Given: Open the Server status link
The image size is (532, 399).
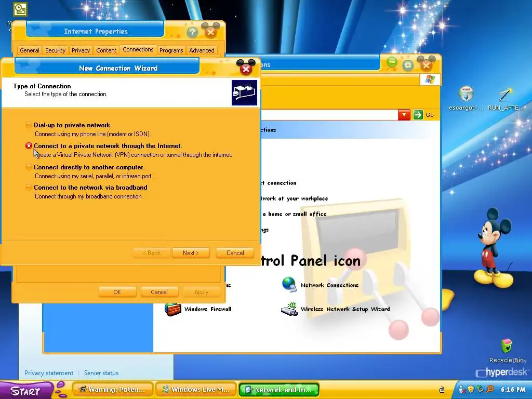Looking at the screenshot, I should 101,373.
